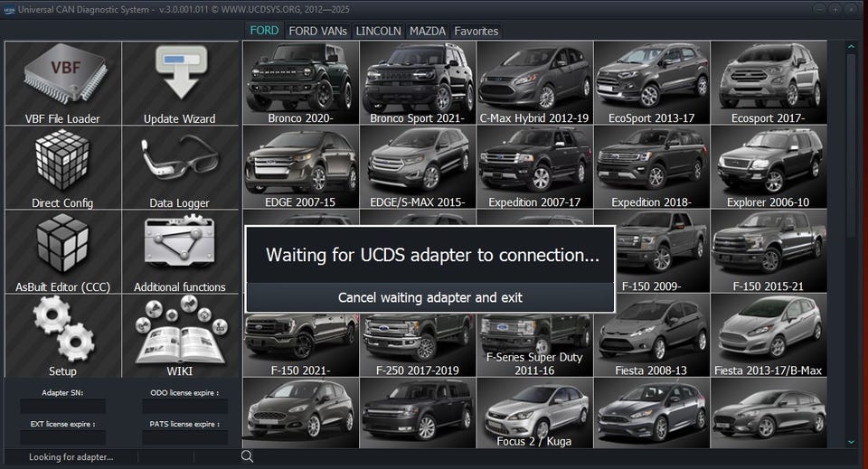This screenshot has height=469, width=868.
Task: Cancel waiting adapter and exit
Action: [430, 297]
